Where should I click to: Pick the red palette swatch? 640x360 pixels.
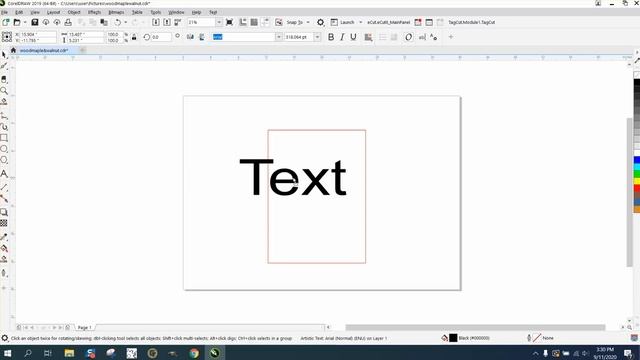point(637,189)
